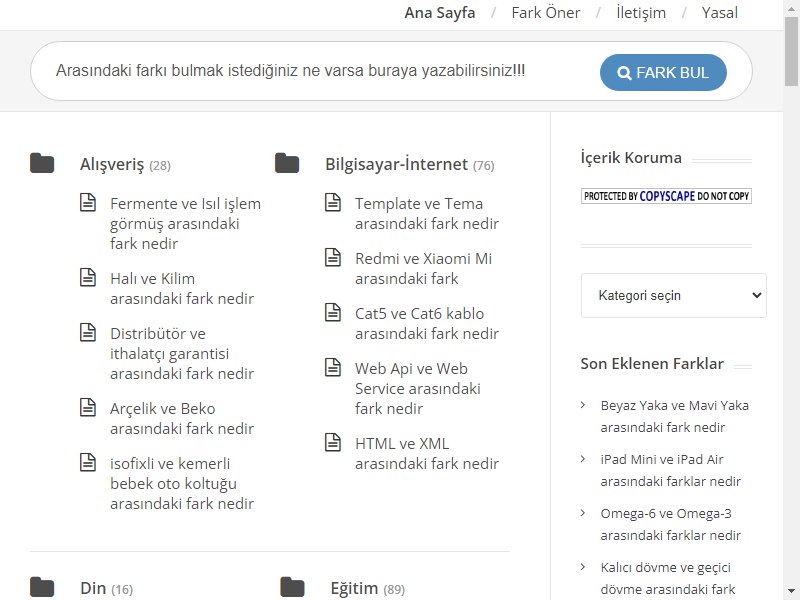Screen dimensions: 800x600
Task: Click chevron beside Beyaz Yaka ve Mavi Yaka
Action: point(583,405)
